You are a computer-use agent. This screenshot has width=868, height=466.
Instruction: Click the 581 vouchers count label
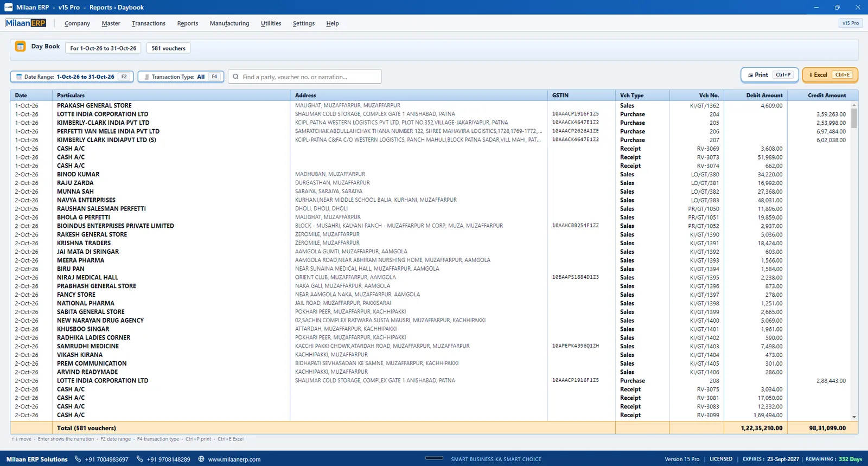tap(168, 48)
